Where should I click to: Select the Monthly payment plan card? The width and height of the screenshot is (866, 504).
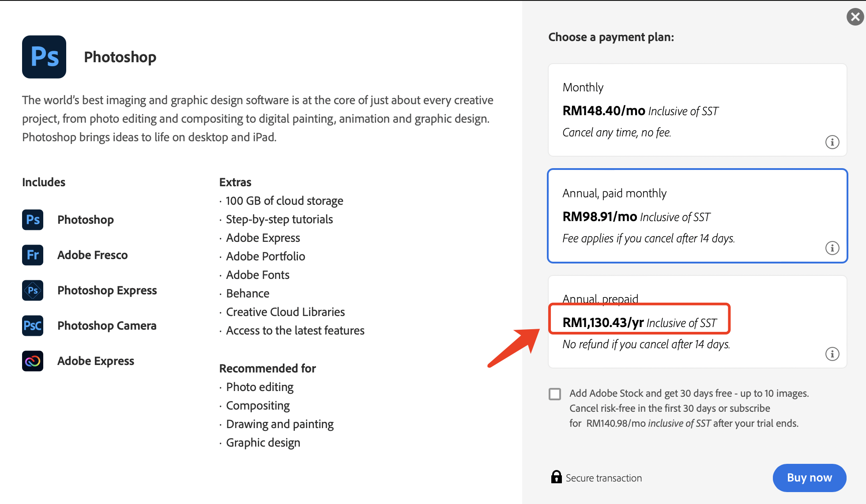(x=697, y=110)
